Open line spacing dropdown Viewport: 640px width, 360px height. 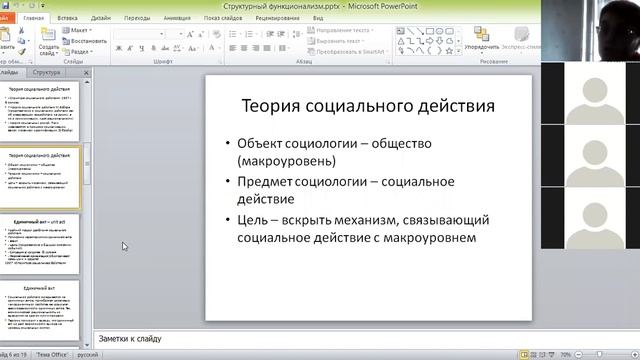tap(298, 34)
